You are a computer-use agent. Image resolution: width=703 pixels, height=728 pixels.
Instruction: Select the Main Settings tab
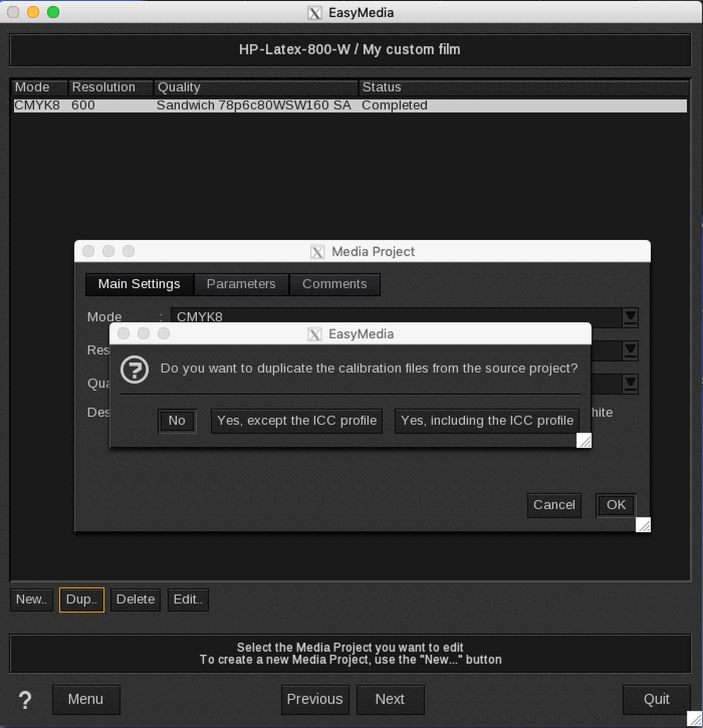pyautogui.click(x=139, y=284)
